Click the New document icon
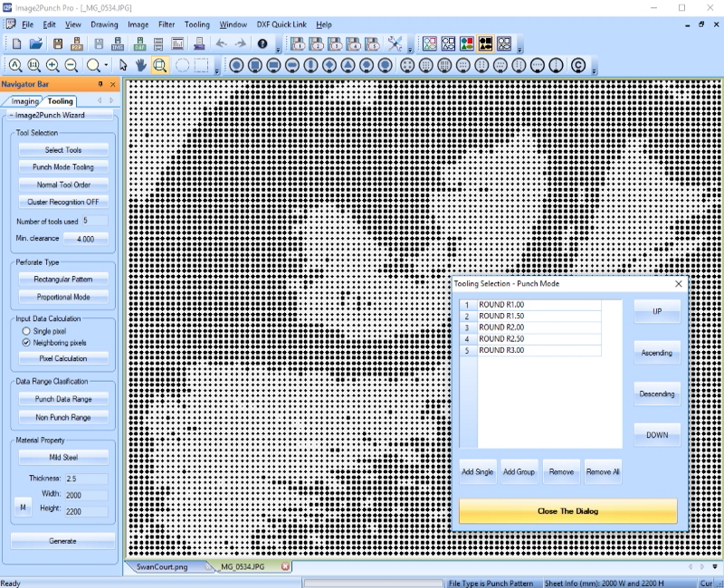Viewport: 724px width, 588px height. [x=16, y=43]
